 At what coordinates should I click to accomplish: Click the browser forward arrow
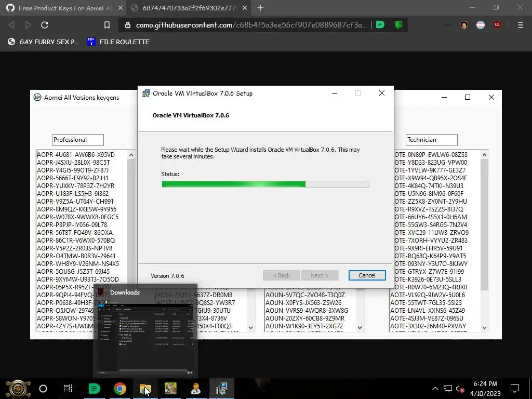coord(28,25)
